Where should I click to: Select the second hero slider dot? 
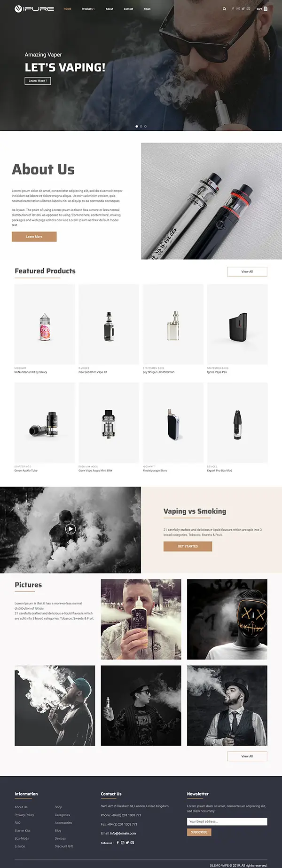pos(141,126)
